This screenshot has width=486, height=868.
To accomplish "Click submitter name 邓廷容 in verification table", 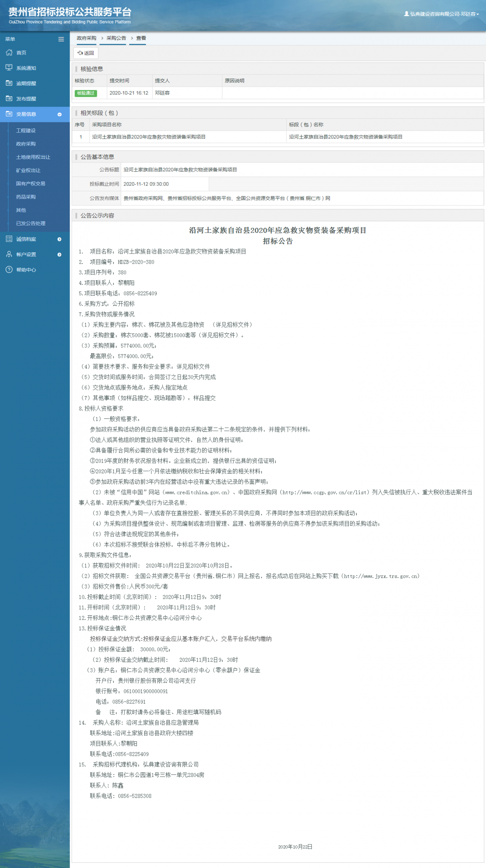I will tap(162, 93).
